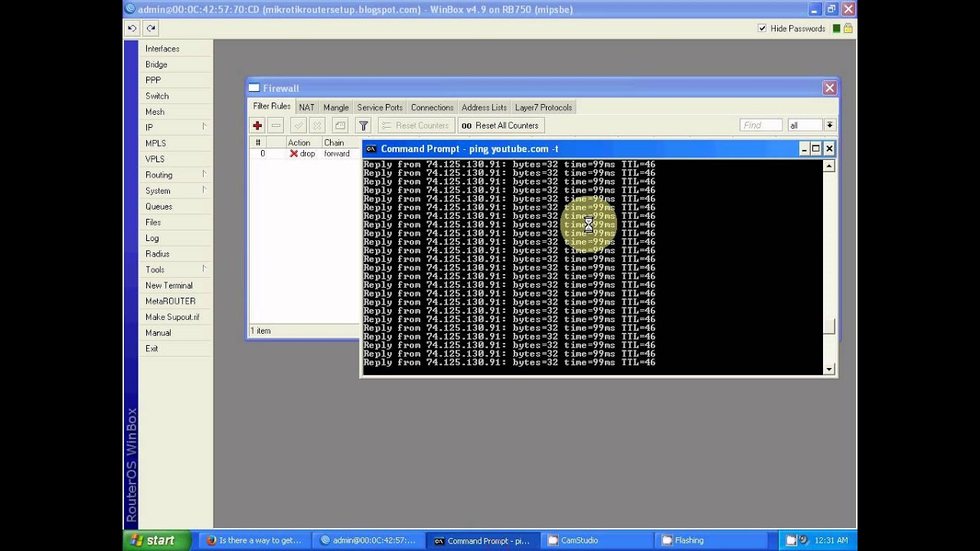This screenshot has height=551, width=980.
Task: Switch to Flashing taskbar item
Action: 710,540
